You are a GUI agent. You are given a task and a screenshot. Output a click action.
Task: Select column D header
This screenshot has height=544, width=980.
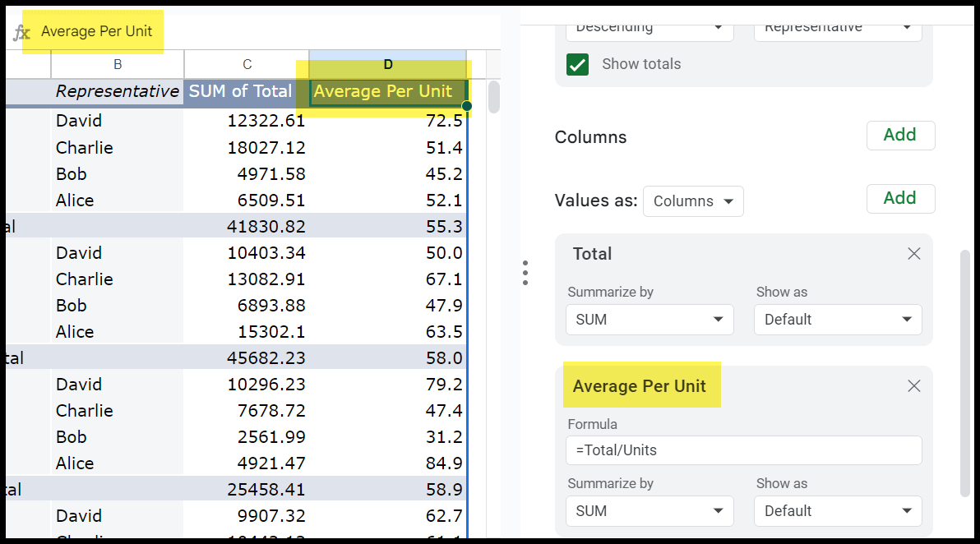pyautogui.click(x=387, y=64)
